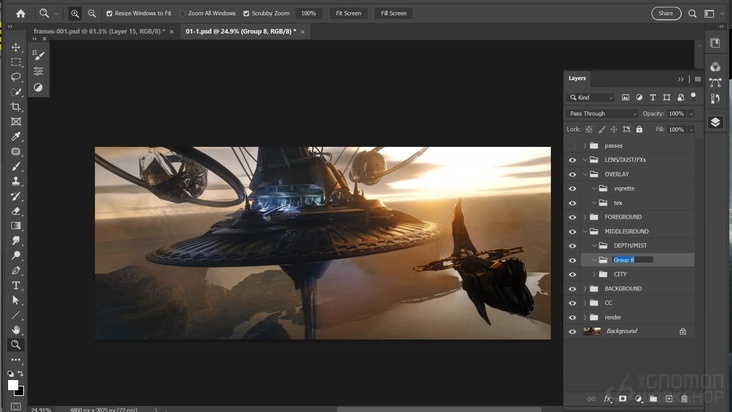Select the Brush tool in toolbar
This screenshot has height=412, width=732.
16,166
